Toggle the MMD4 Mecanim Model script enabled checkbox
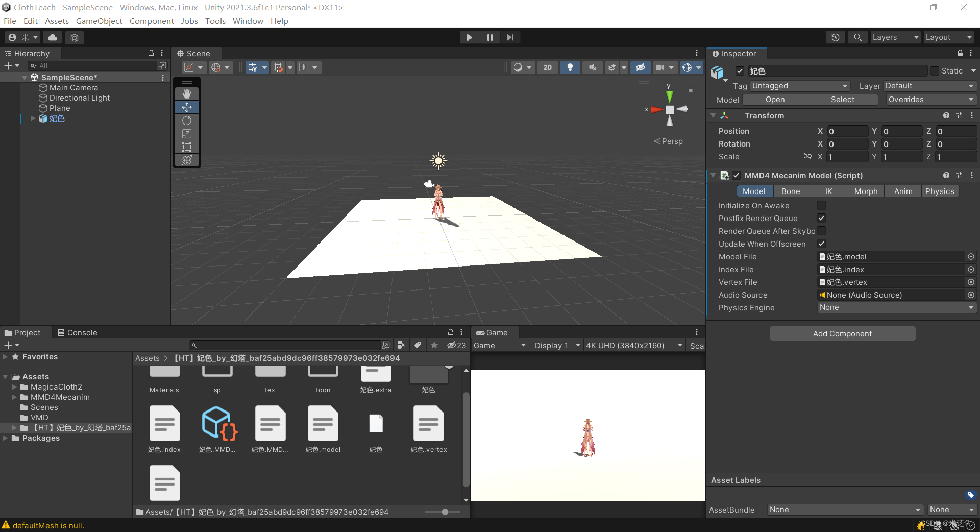Screen dimensions: 980x532 click(x=737, y=175)
